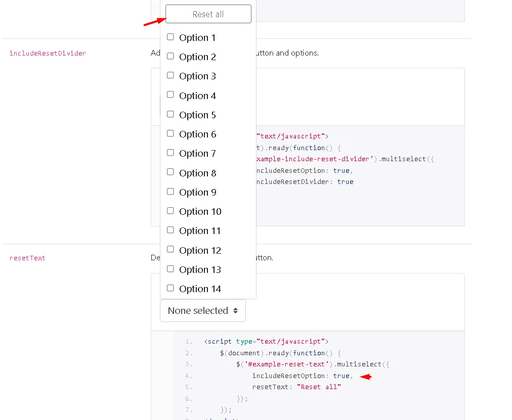Click the includeResetDivider option name
Viewport: 512px width, 420px height.
[x=48, y=53]
